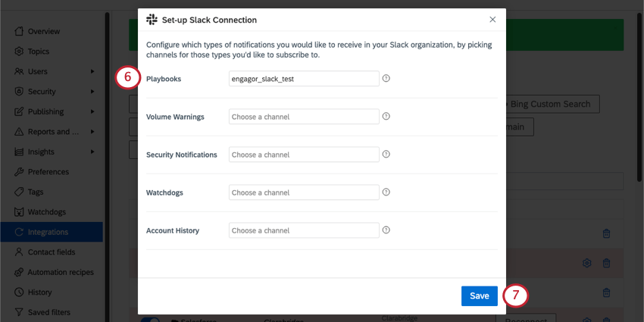
Task: Click the trash icon in the row above Salesforce
Action: click(606, 292)
